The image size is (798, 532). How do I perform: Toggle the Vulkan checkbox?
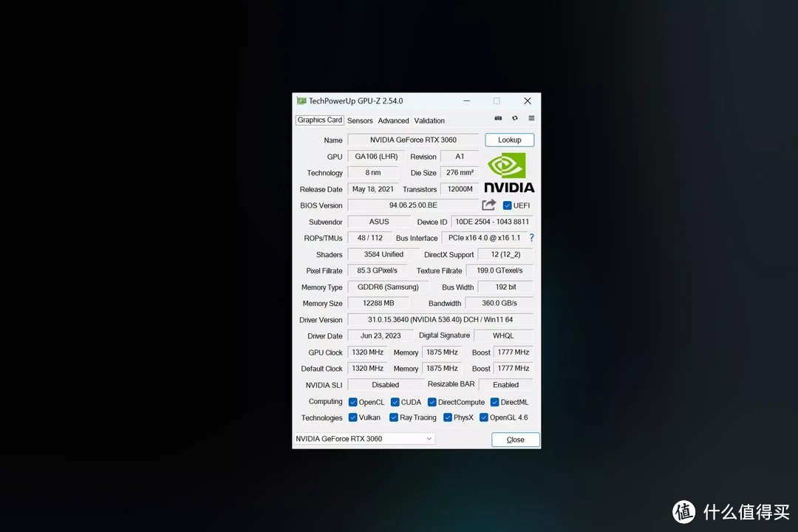coord(352,417)
